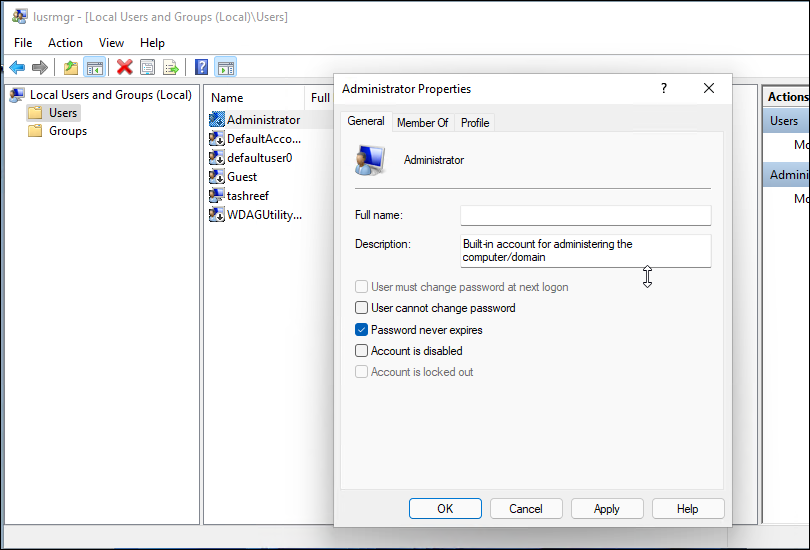Click the blue Help toolbar icon
Image resolution: width=810 pixels, height=550 pixels.
pyautogui.click(x=201, y=67)
